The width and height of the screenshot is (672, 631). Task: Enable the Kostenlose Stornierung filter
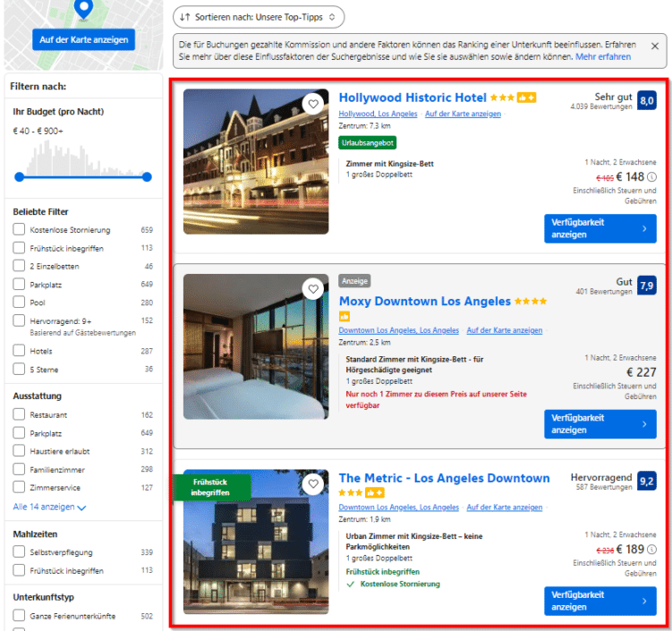19,229
